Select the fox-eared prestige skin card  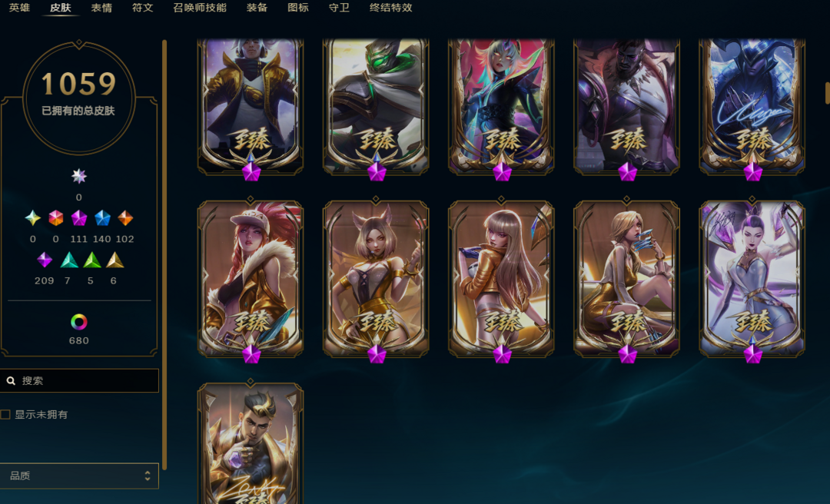tap(376, 278)
